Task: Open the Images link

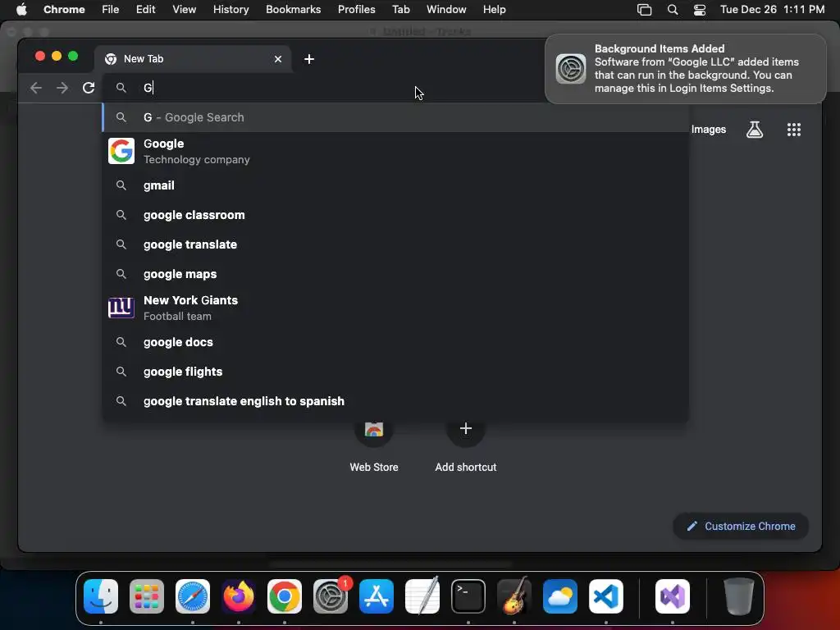Action: (x=708, y=129)
